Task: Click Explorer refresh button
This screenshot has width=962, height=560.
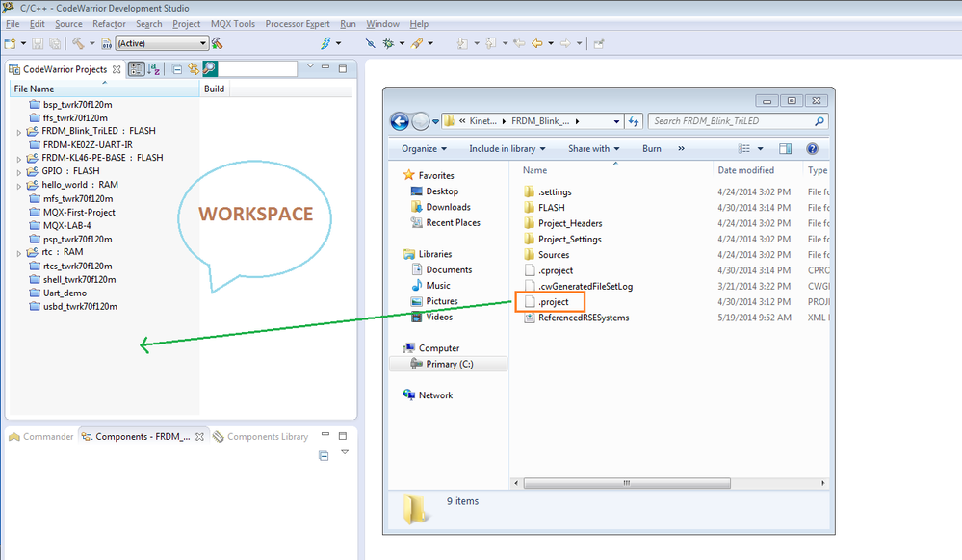Action: click(634, 121)
